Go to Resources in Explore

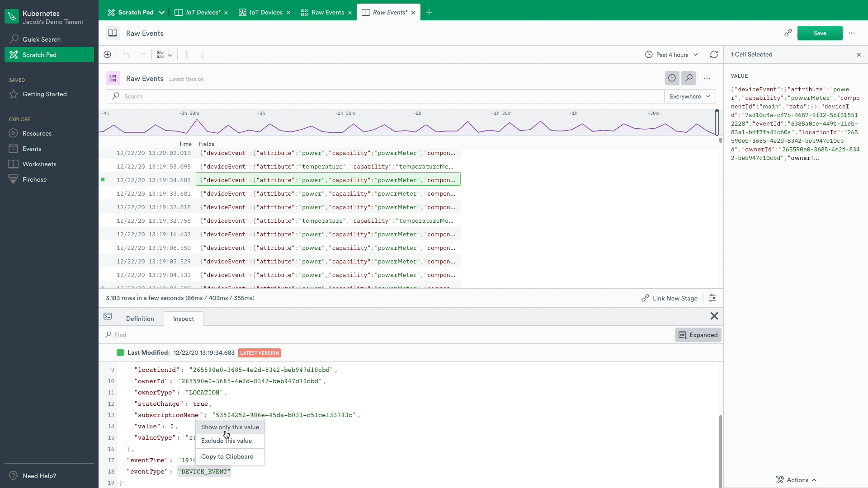pyautogui.click(x=49, y=133)
